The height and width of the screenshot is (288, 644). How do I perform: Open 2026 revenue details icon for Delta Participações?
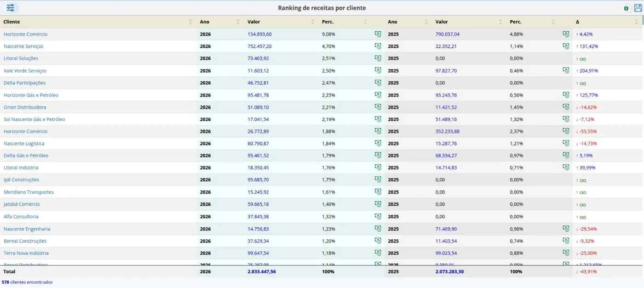pos(378,83)
